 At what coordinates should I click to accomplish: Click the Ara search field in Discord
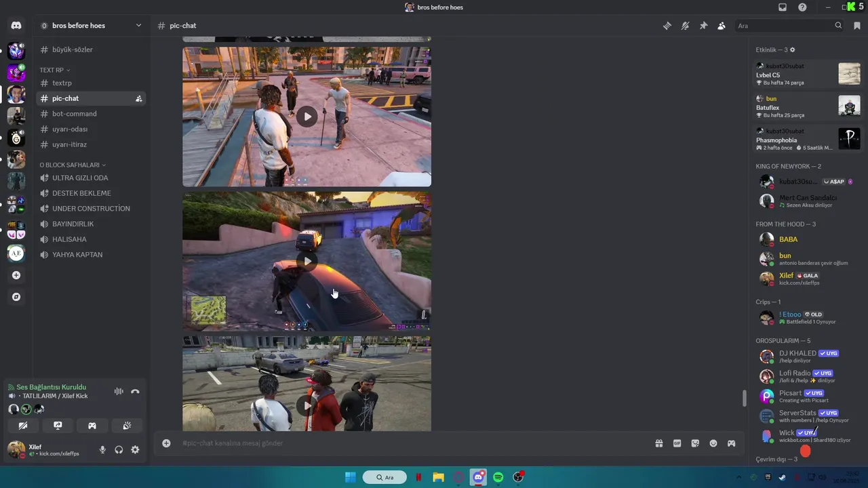point(790,26)
